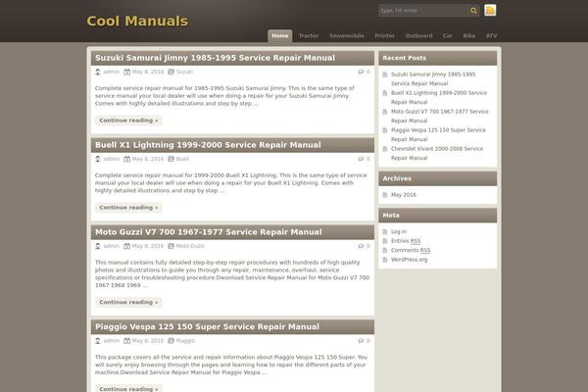
Task: Continue reading the Piaggio Vespa post
Action: click(128, 389)
